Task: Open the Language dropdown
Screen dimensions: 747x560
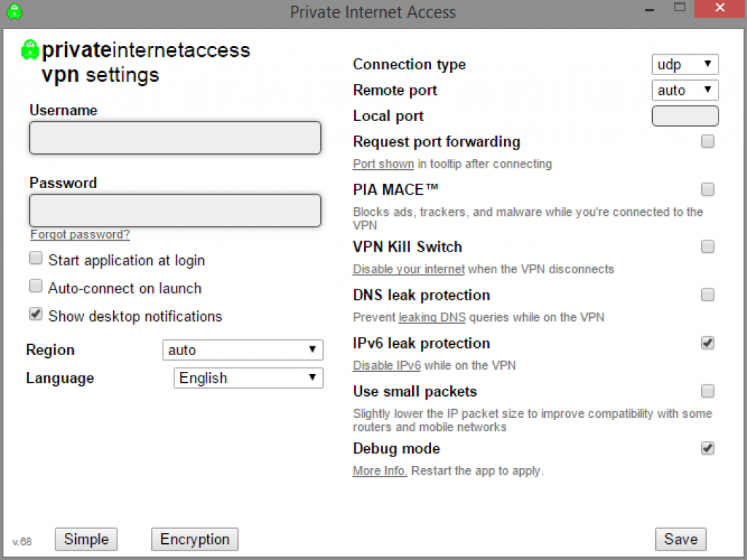Action: [248, 378]
